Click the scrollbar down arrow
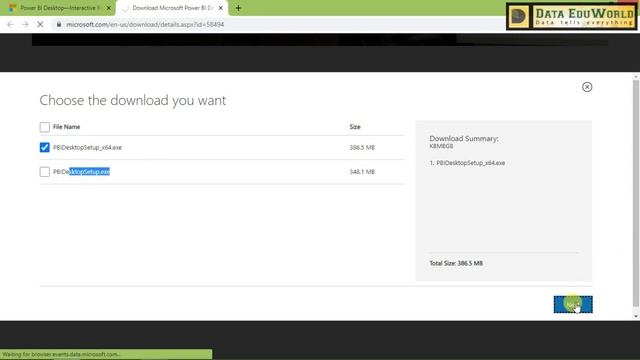 pos(636,316)
